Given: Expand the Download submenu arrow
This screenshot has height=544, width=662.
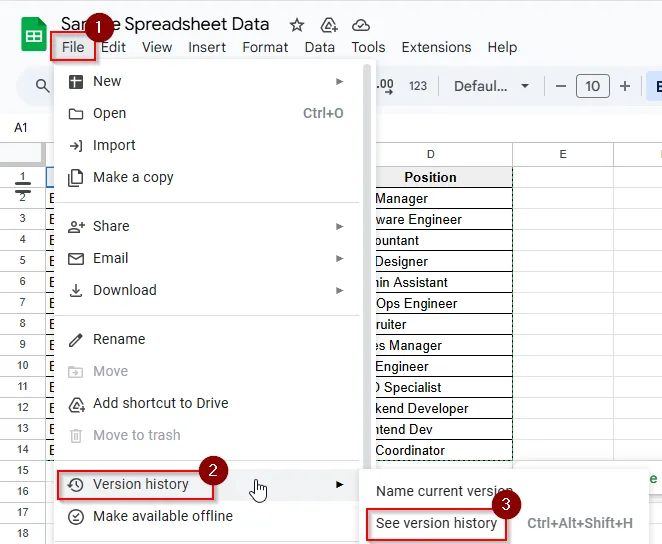Looking at the screenshot, I should [339, 291].
